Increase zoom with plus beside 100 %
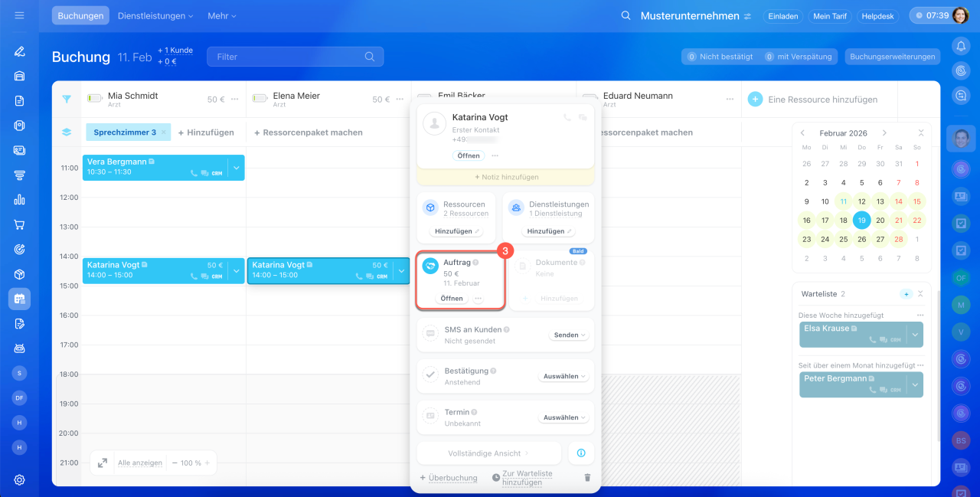Viewport: 980px width, 497px height. coord(207,463)
